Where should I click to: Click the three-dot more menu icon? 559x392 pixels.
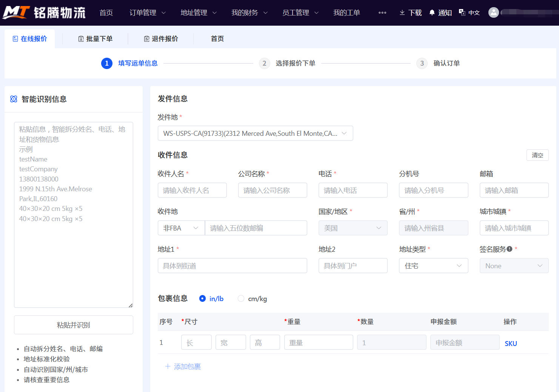382,12
